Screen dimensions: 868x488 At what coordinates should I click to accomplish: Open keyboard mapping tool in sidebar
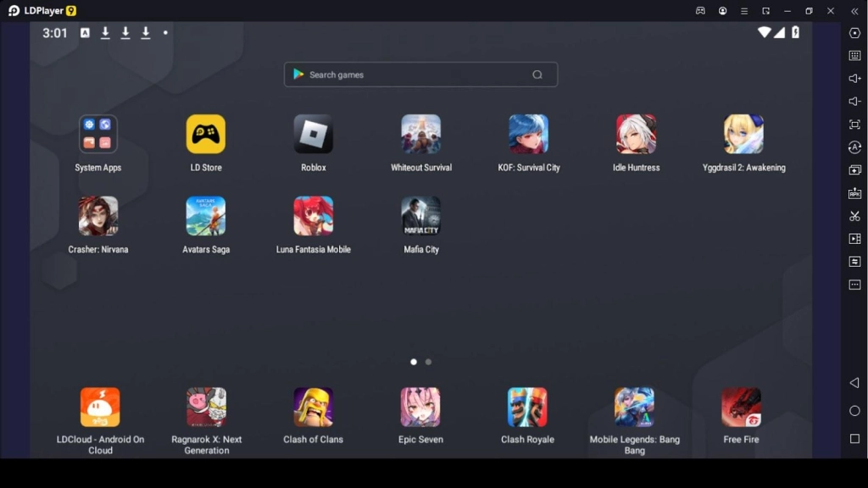(854, 56)
